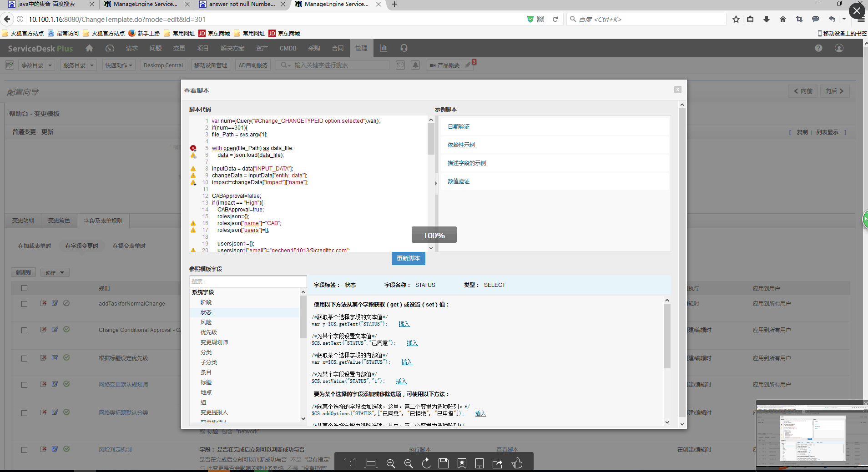Click status icon of Change Conditional Approval rule
The width and height of the screenshot is (868, 472).
(x=66, y=329)
